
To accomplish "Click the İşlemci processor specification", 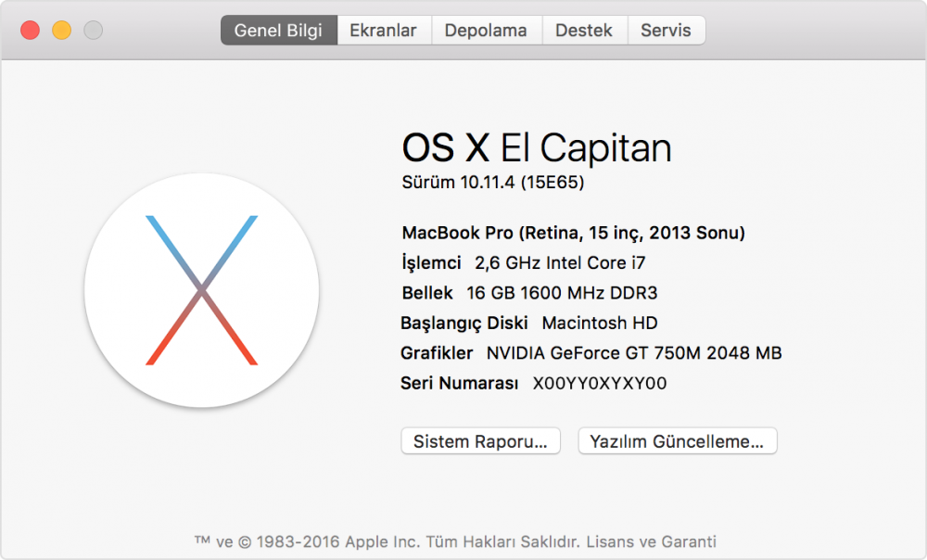I will pos(524,262).
